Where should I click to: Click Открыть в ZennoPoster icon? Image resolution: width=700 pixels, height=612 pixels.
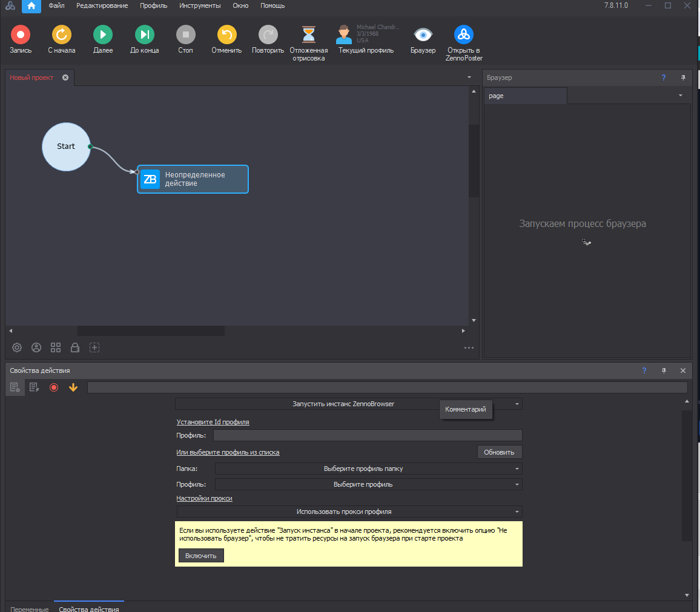point(464,35)
